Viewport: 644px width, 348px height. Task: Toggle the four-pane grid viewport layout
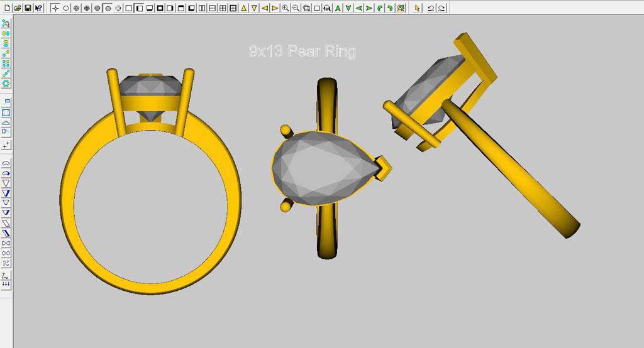(233, 8)
